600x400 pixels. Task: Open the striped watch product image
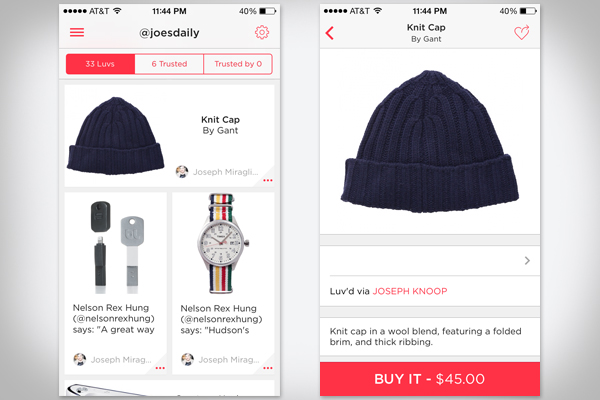pyautogui.click(x=223, y=242)
